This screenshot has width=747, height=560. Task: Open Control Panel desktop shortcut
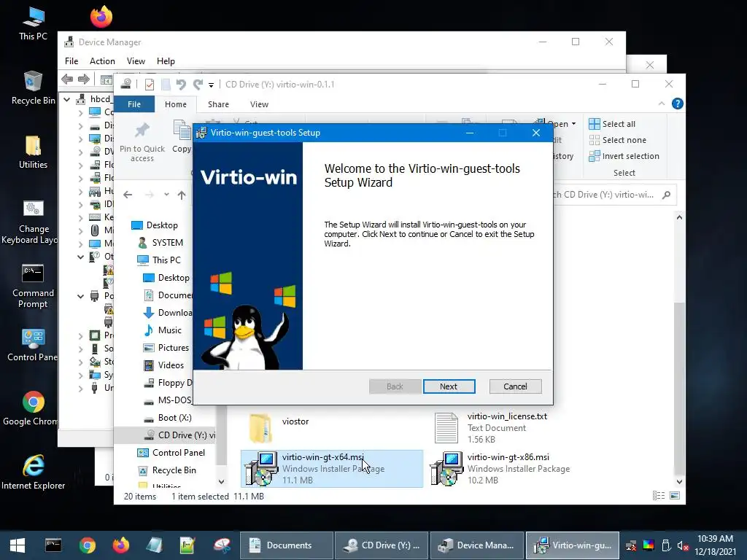click(x=32, y=345)
